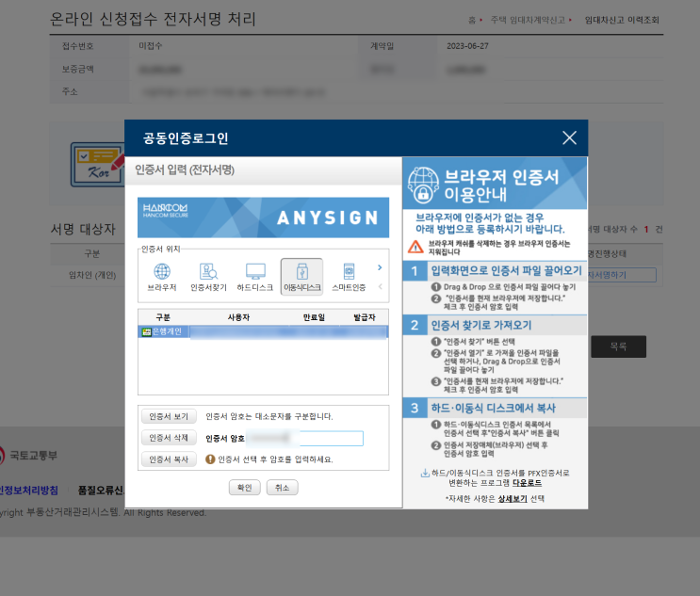Select the 스마트인증 certificate location
This screenshot has width=700, height=596.
pos(349,277)
